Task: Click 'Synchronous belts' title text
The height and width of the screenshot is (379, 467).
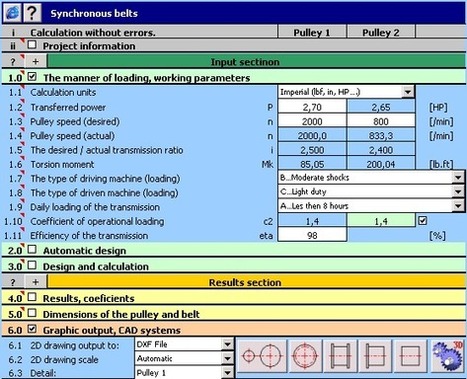Action: click(94, 13)
